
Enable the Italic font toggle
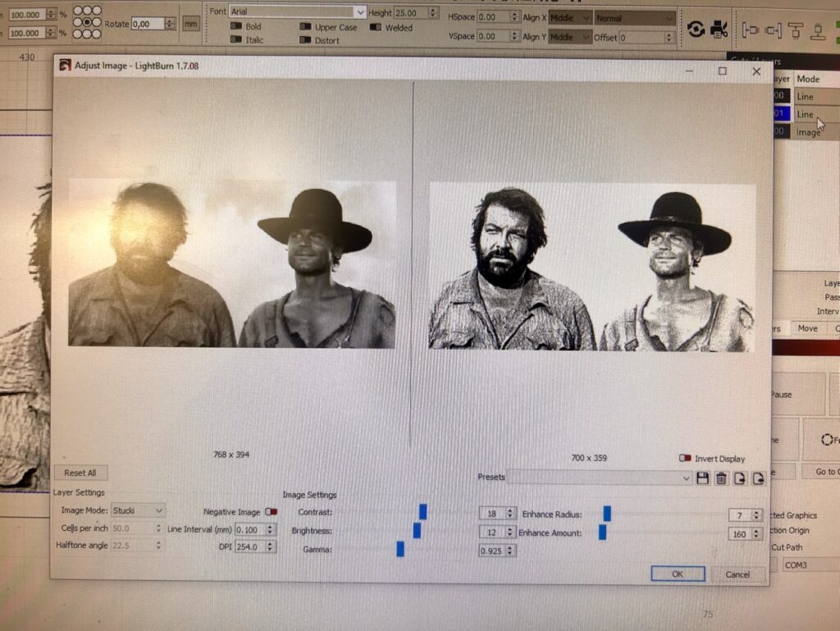tap(235, 39)
